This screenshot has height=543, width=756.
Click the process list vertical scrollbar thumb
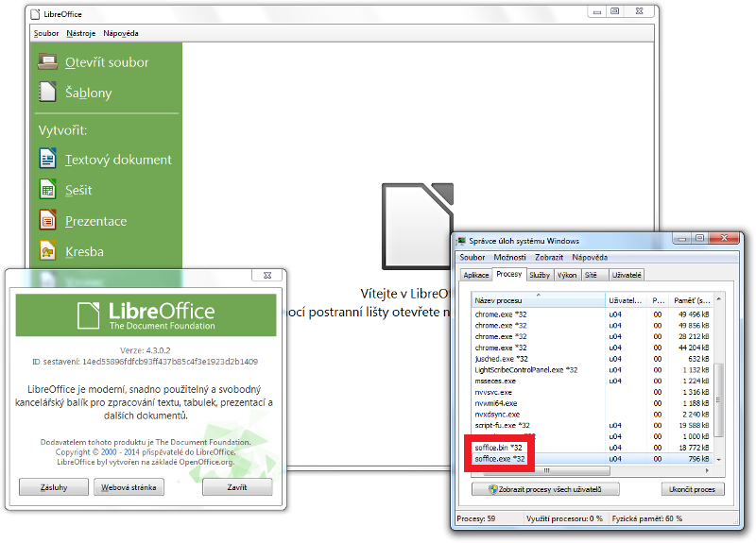718,399
